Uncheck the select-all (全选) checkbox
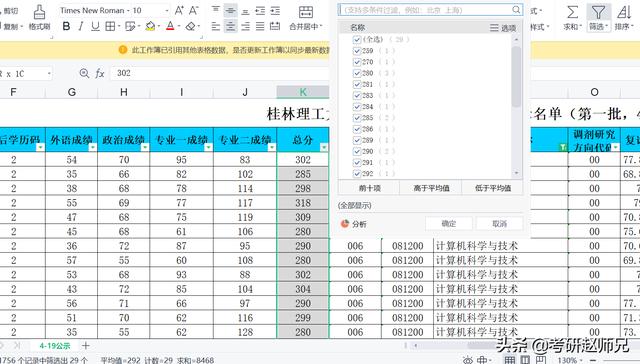 (x=357, y=40)
